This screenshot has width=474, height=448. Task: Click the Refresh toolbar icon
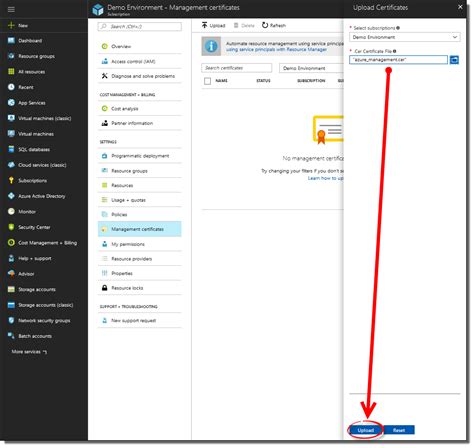(265, 25)
